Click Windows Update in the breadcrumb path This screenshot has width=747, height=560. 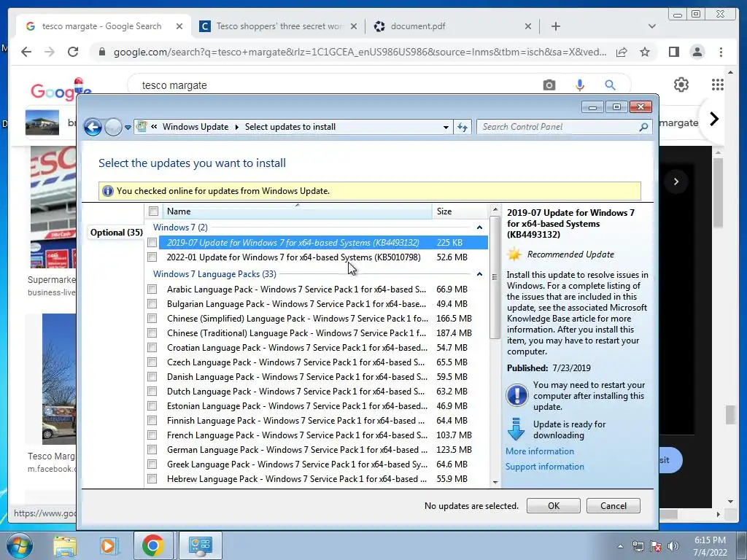coord(196,127)
